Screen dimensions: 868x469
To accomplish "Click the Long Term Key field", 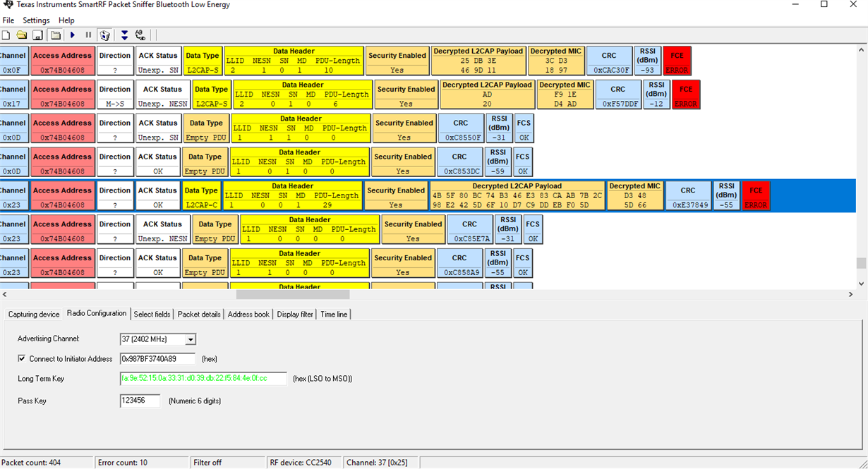I will pos(203,379).
